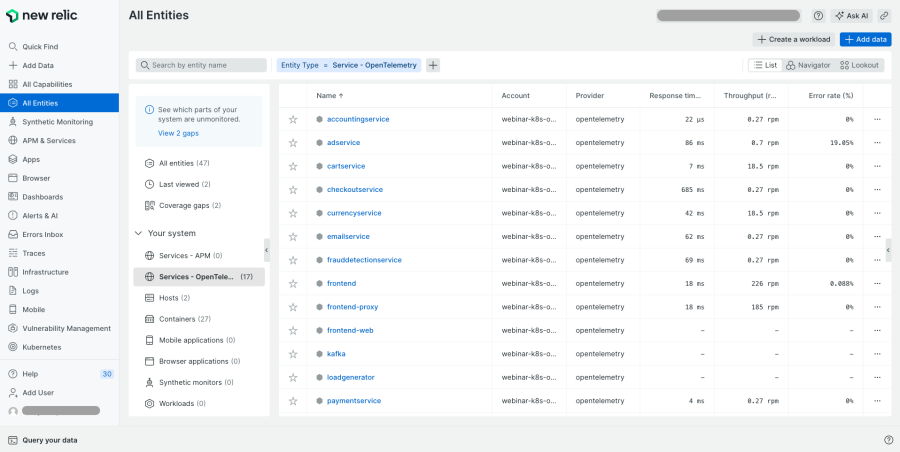Click Create a workload button
900x452 pixels.
click(794, 40)
